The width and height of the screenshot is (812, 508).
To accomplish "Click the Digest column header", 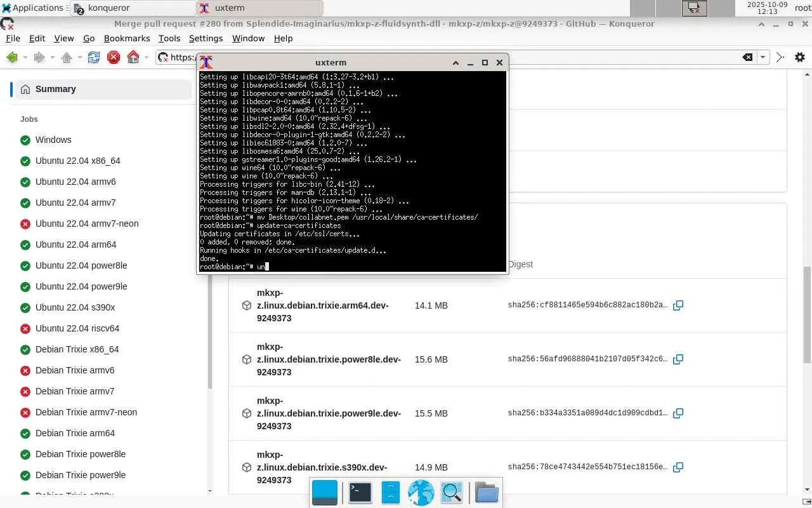I will click(520, 264).
